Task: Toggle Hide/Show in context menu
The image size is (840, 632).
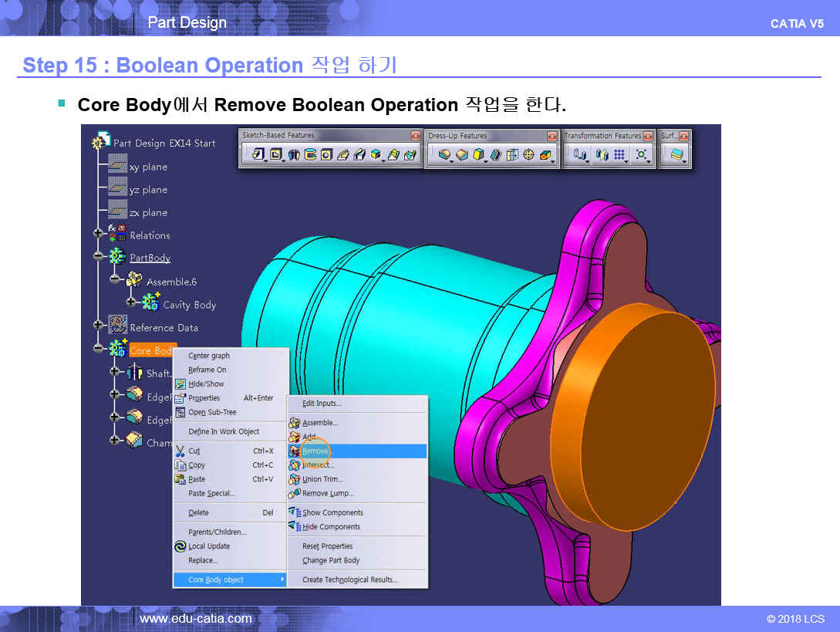Action: pyautogui.click(x=206, y=384)
